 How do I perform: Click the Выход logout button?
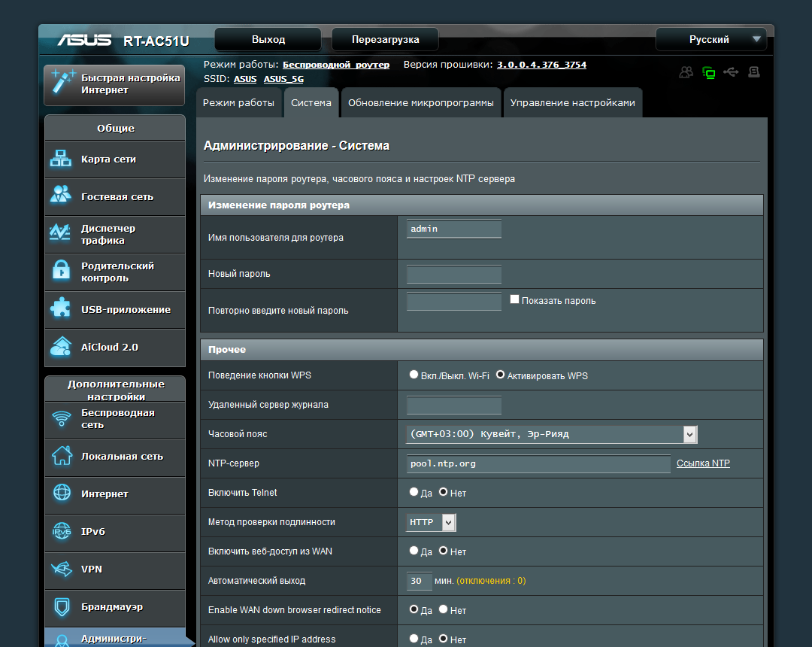268,39
